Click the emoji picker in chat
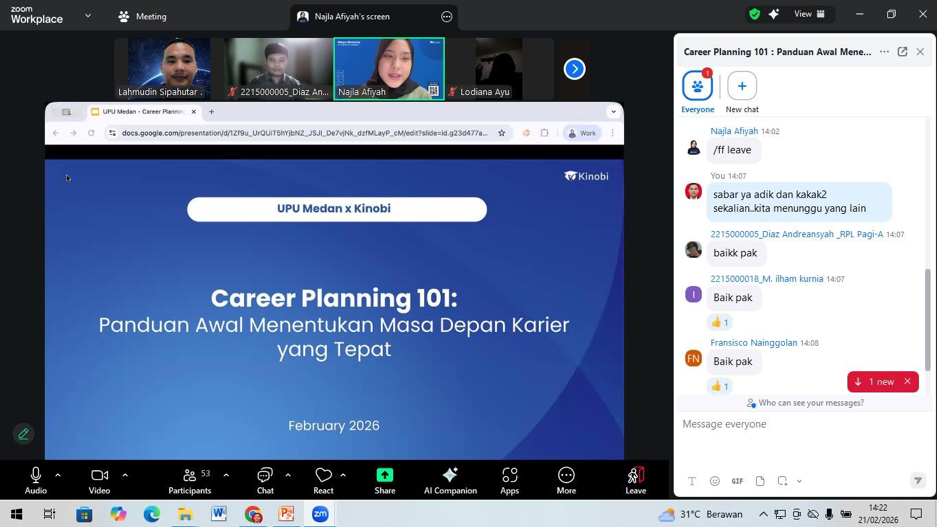937x527 pixels. (714, 481)
